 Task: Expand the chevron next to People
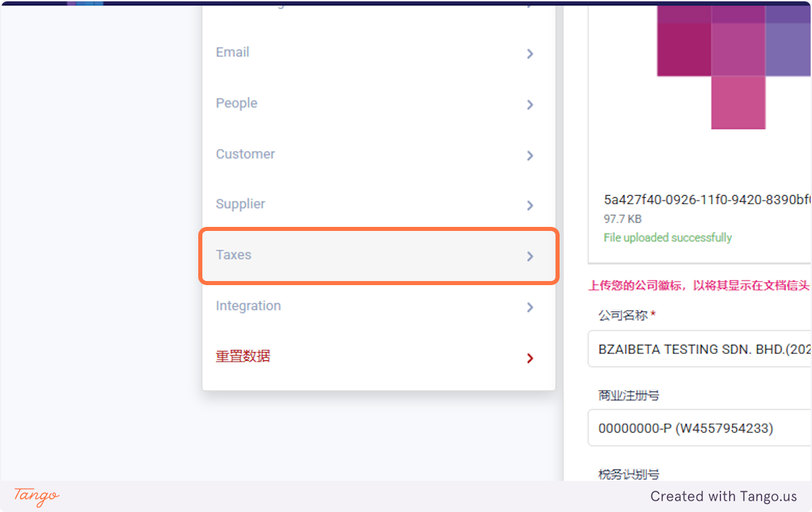point(530,104)
